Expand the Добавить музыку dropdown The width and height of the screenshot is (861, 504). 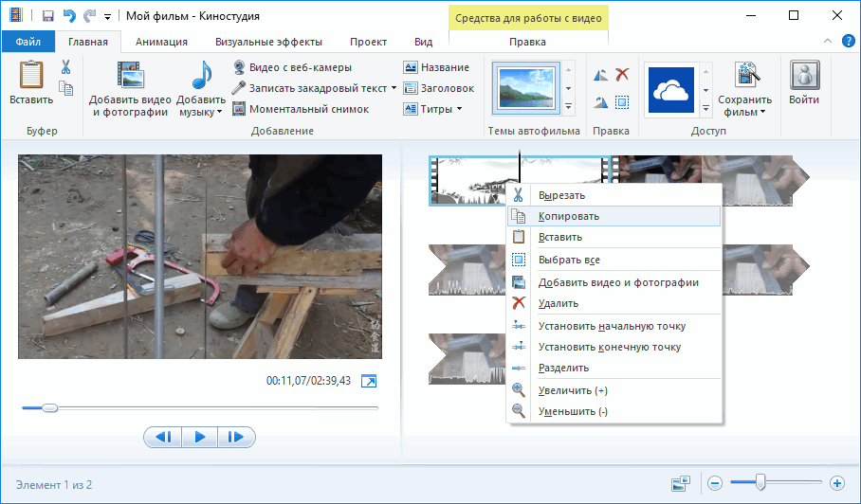coord(219,112)
